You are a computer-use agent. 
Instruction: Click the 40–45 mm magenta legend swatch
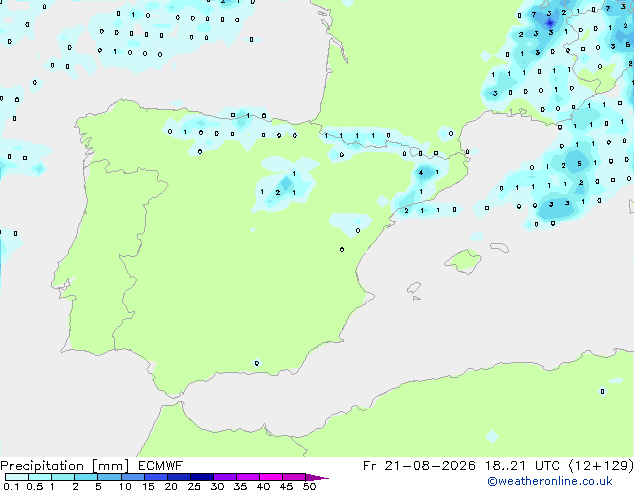click(x=271, y=477)
